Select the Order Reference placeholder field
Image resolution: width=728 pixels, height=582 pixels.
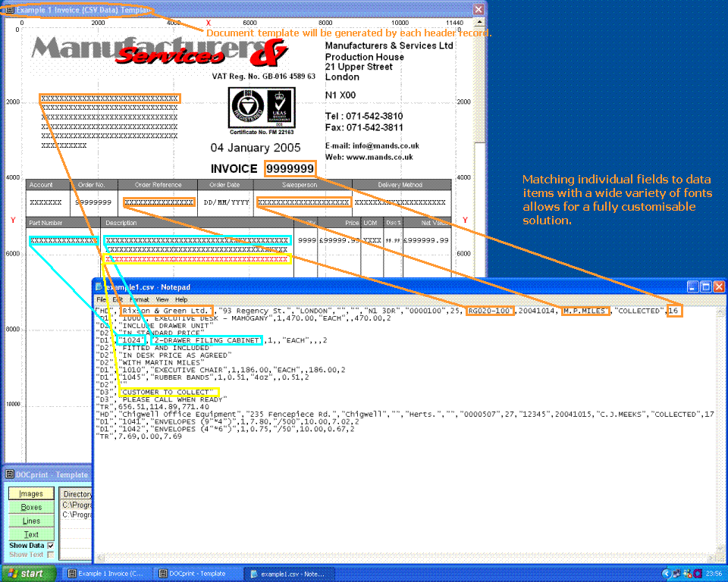click(x=158, y=202)
